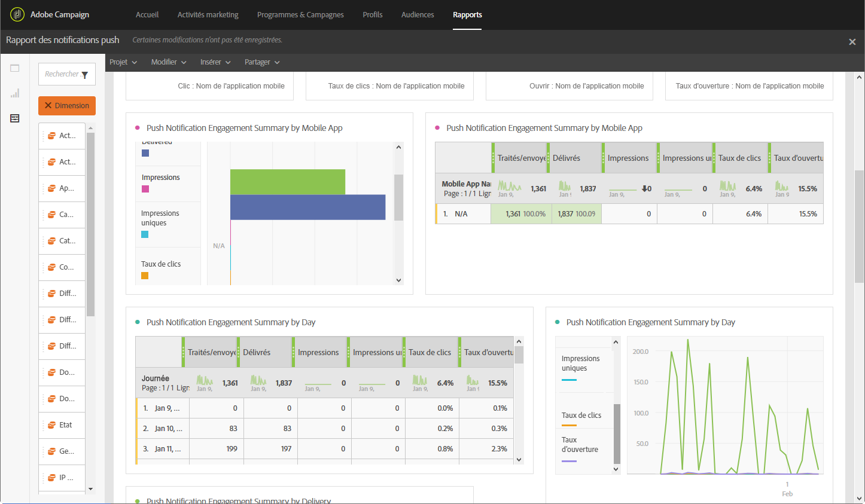
Task: Click the Taux de clics sparkline in Day table
Action: [x=420, y=381]
